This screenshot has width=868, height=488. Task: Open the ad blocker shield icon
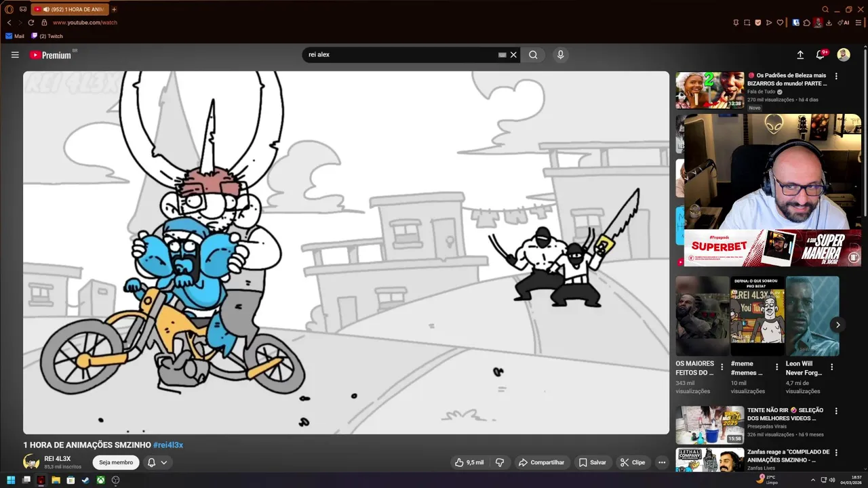pos(757,22)
